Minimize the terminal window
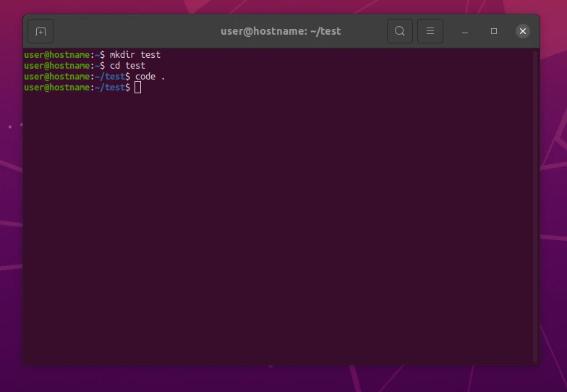This screenshot has height=392, width=567. tap(465, 32)
